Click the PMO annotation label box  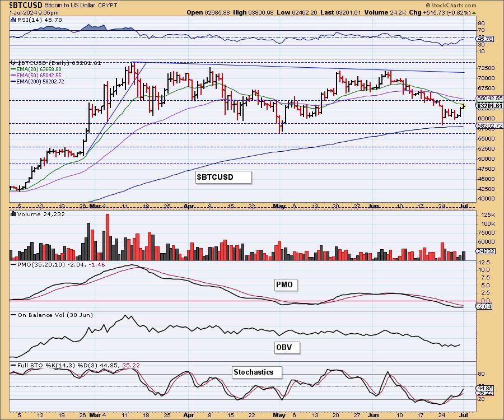click(286, 284)
